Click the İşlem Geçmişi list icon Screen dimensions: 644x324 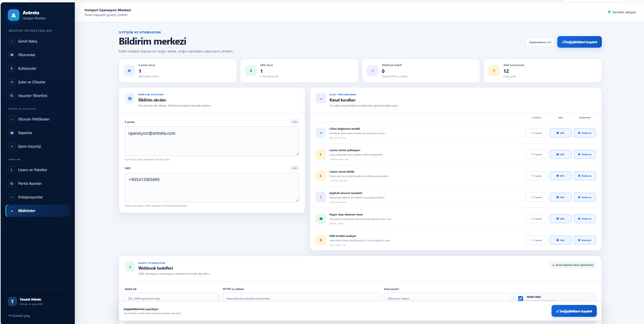12,146
